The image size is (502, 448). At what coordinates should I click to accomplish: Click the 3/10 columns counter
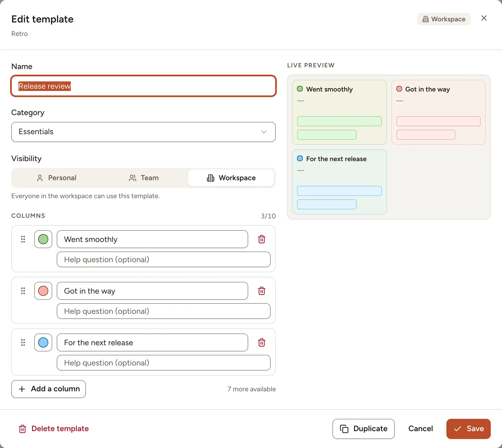click(268, 216)
